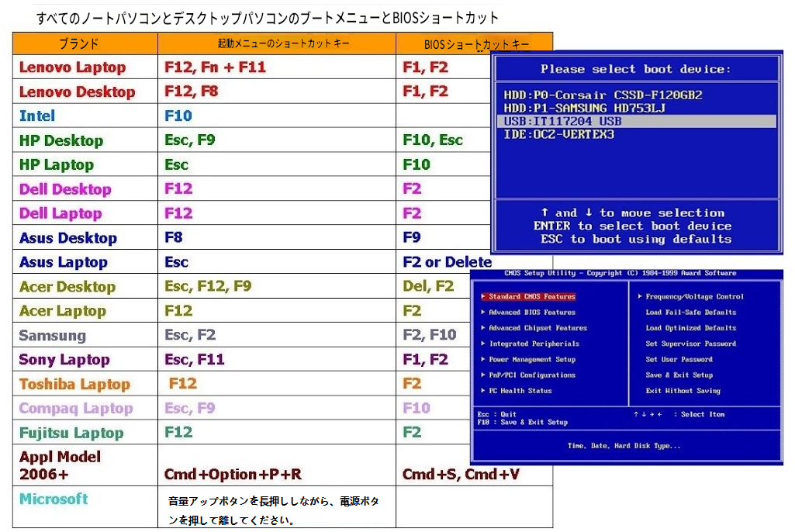This screenshot has height=532, width=795.
Task: Click Microsoft's Japanese boot instructions text
Action: [x=274, y=510]
